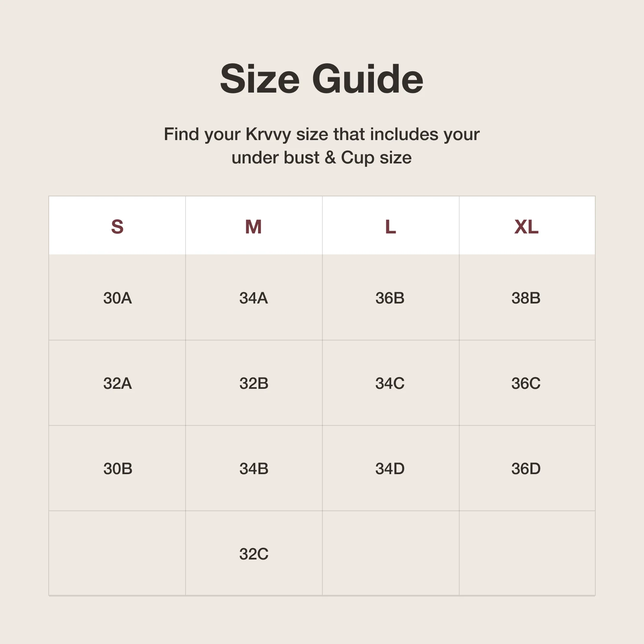Select the 36C size cell
644x644 pixels.
tap(526, 384)
